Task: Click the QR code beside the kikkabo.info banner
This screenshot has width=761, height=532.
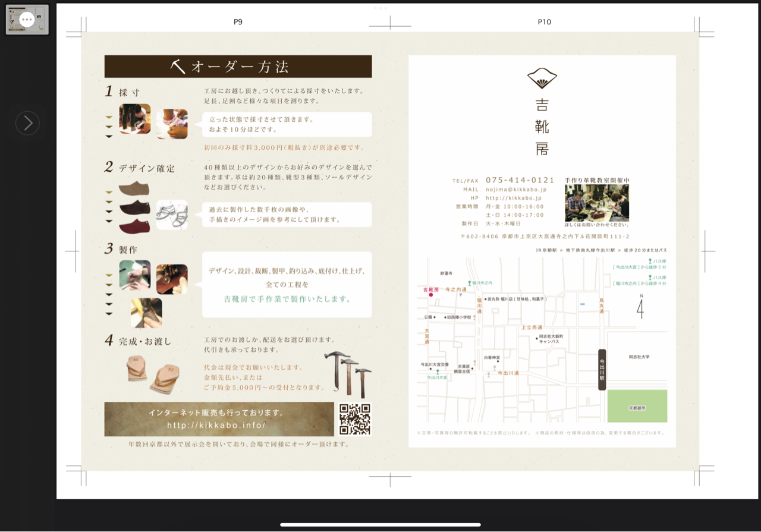Action: coord(355,419)
